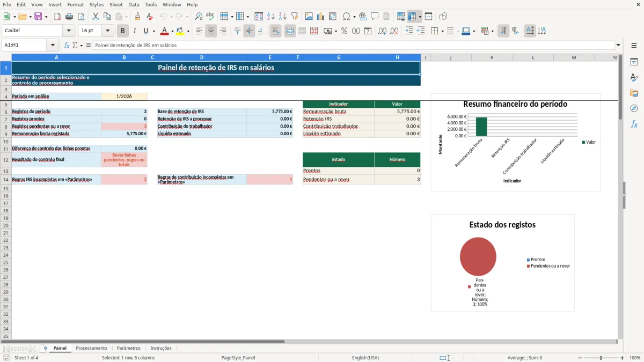
Task: Open the sidebar Styles deck
Action: (x=634, y=78)
